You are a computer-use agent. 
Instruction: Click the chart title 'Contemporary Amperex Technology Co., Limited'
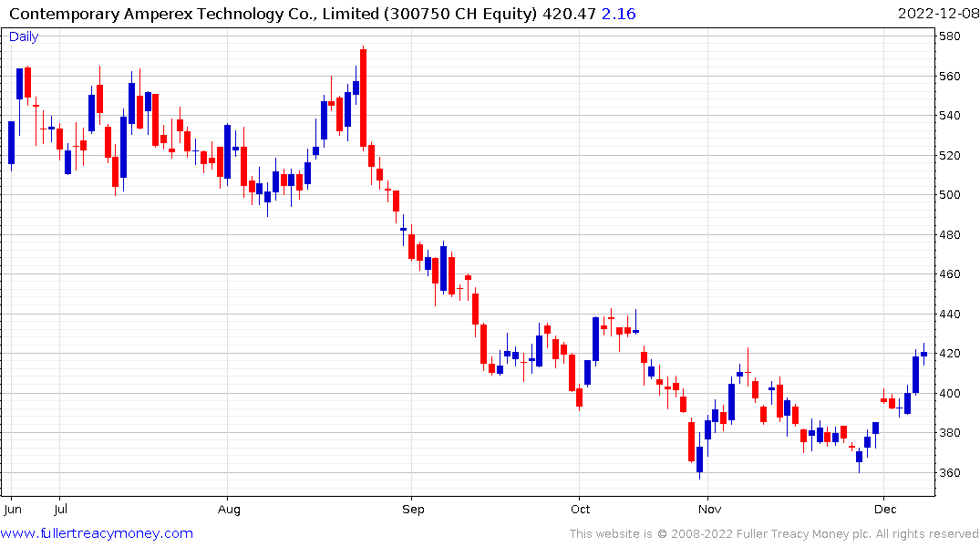pyautogui.click(x=194, y=14)
